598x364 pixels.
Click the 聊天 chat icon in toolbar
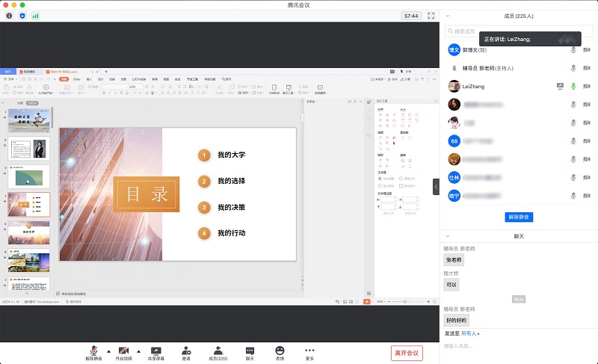point(250,350)
